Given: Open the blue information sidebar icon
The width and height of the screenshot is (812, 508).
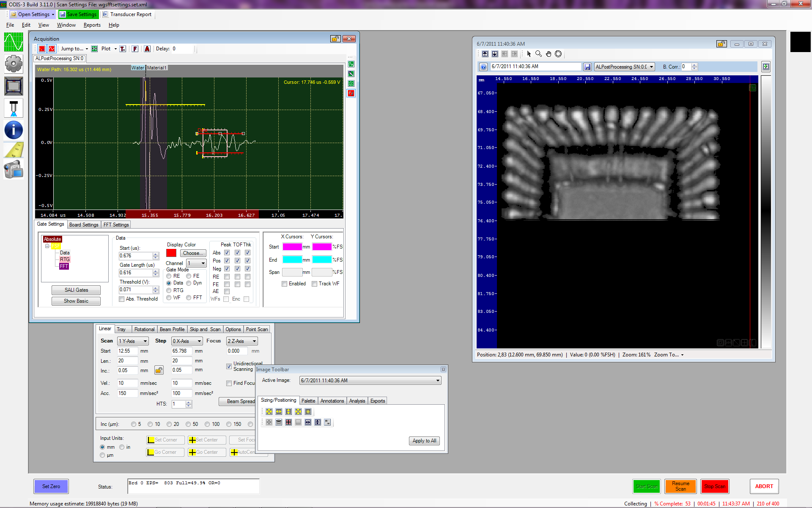Looking at the screenshot, I should tap(14, 130).
